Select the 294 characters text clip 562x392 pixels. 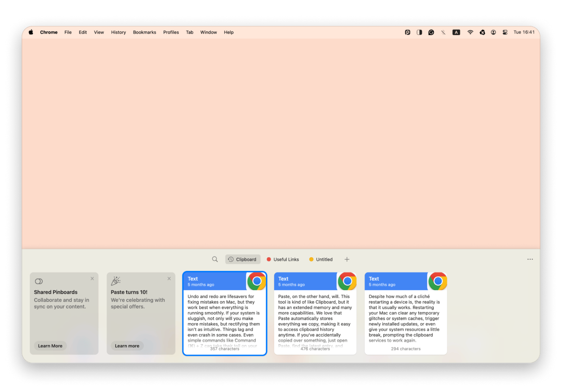(x=406, y=317)
